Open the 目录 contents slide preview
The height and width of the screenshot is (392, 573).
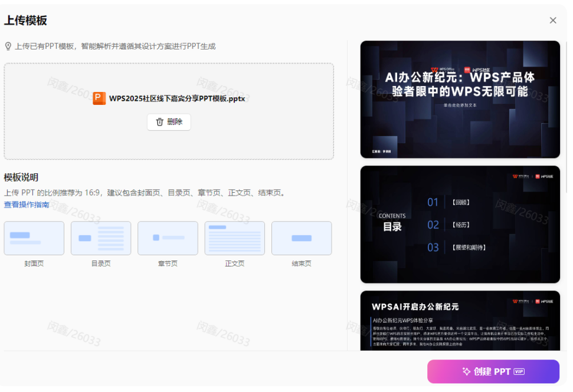pos(460,225)
